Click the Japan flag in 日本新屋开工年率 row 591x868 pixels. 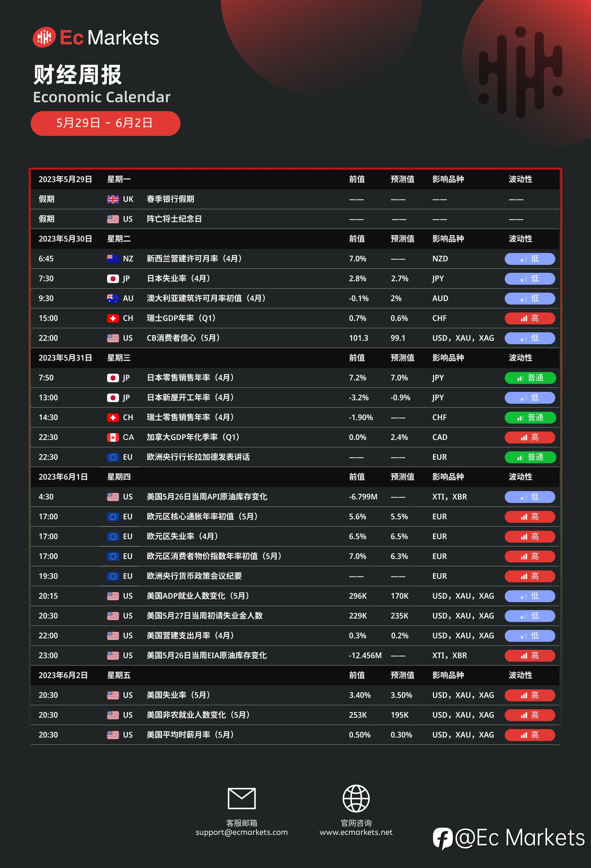click(113, 397)
